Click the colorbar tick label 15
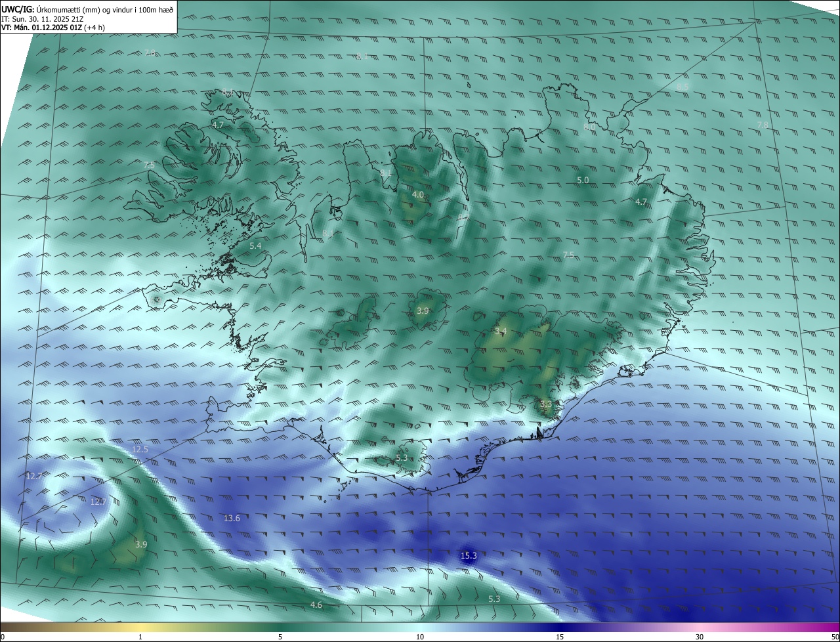This screenshot has height=642, width=840. 560,637
